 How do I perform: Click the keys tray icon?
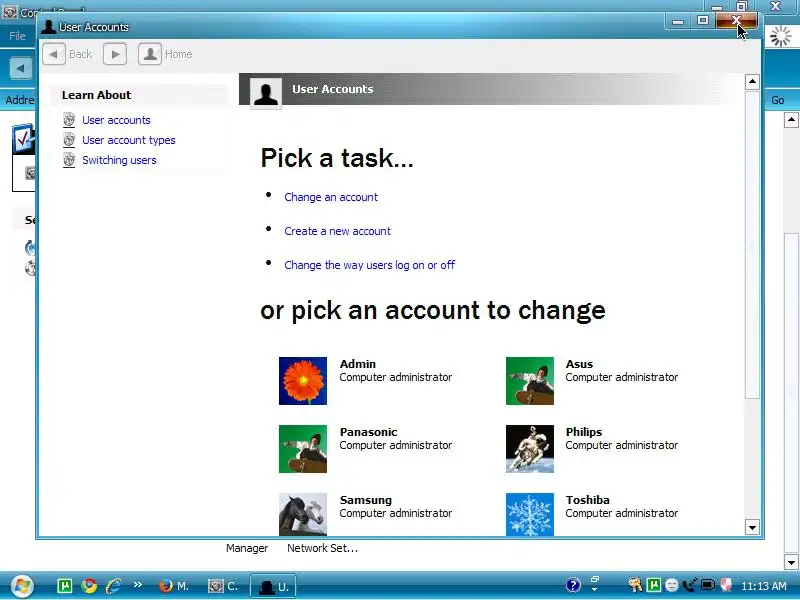coord(635,585)
